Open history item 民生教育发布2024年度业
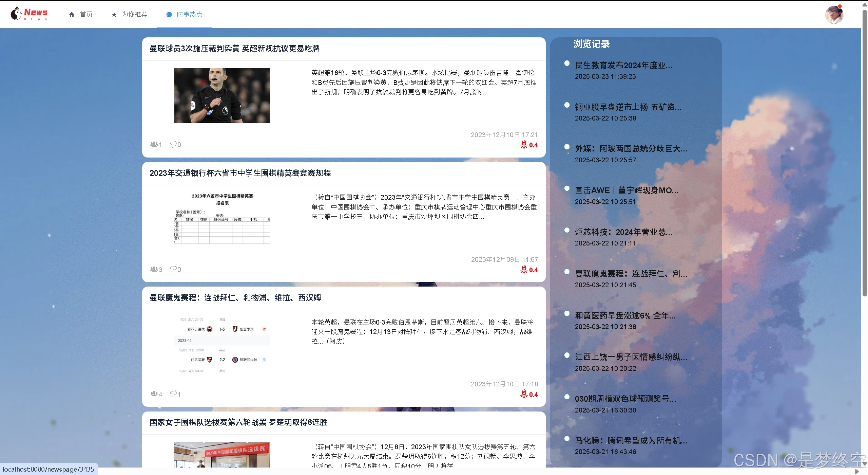 coord(623,65)
